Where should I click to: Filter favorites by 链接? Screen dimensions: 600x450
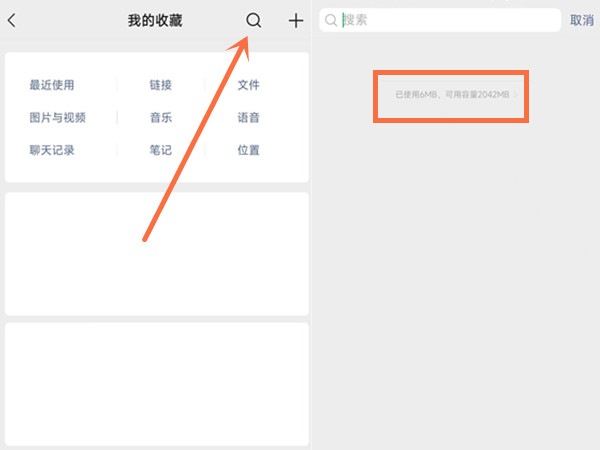coord(160,85)
